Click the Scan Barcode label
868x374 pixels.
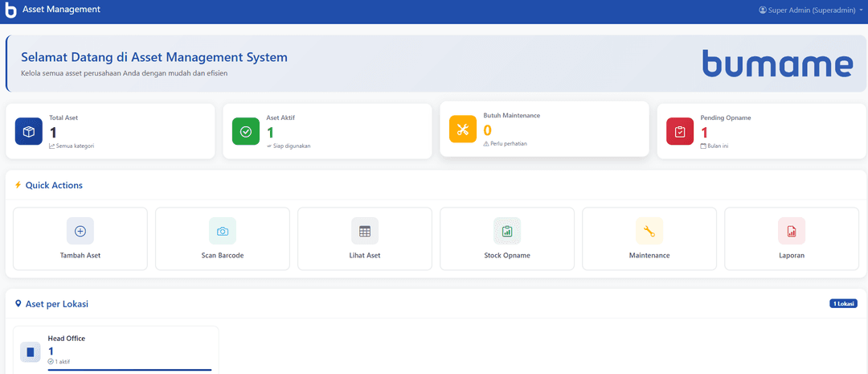click(x=223, y=256)
